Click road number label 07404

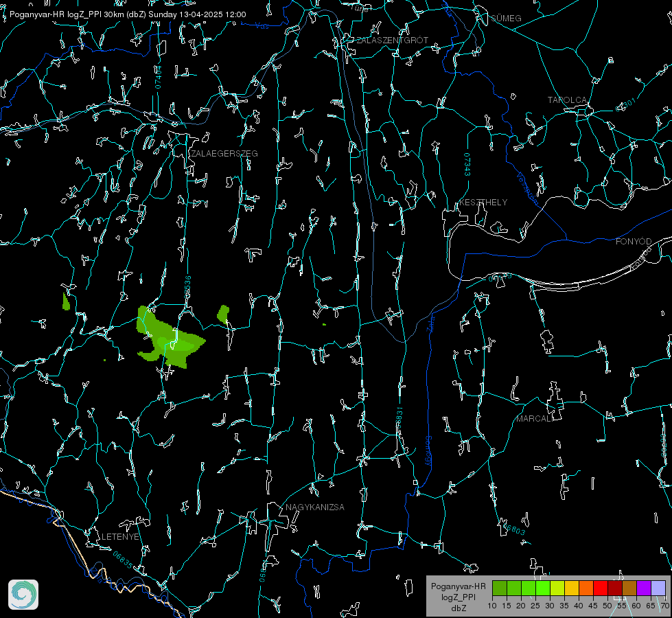pyautogui.click(x=159, y=78)
